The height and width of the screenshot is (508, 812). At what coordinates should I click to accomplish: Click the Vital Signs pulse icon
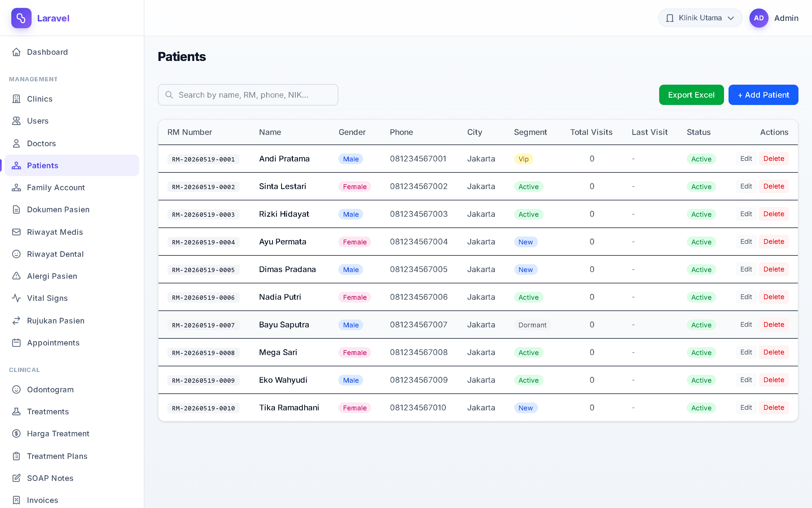tap(16, 298)
